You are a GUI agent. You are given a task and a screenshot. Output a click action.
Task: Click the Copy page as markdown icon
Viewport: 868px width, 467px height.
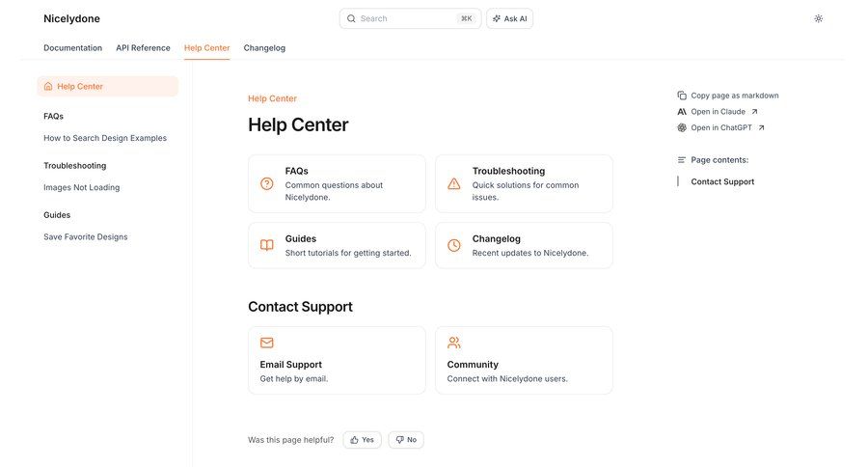(x=682, y=96)
